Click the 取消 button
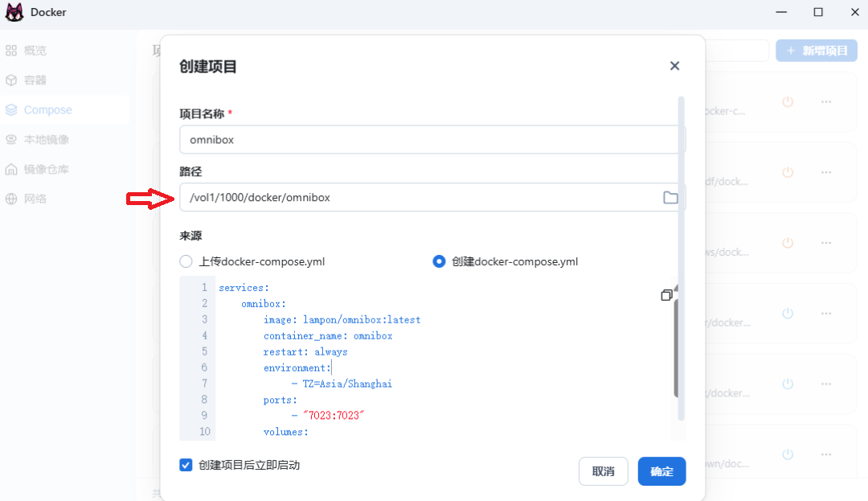 tap(604, 471)
